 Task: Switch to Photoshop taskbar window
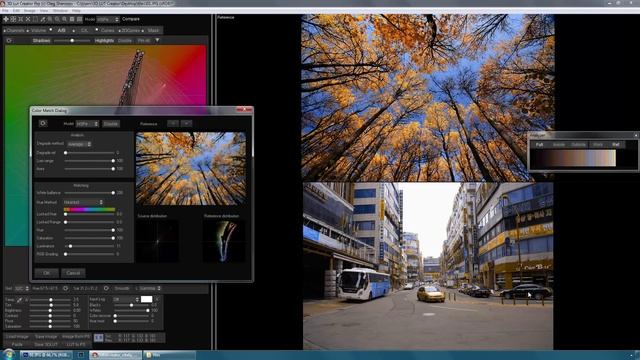46,355
